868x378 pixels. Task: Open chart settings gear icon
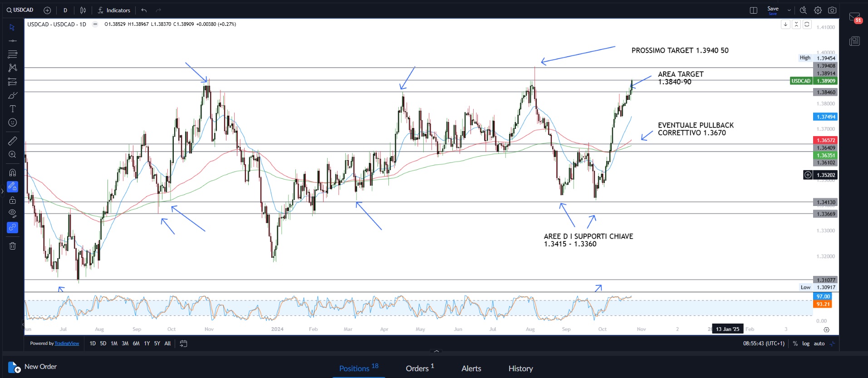818,10
